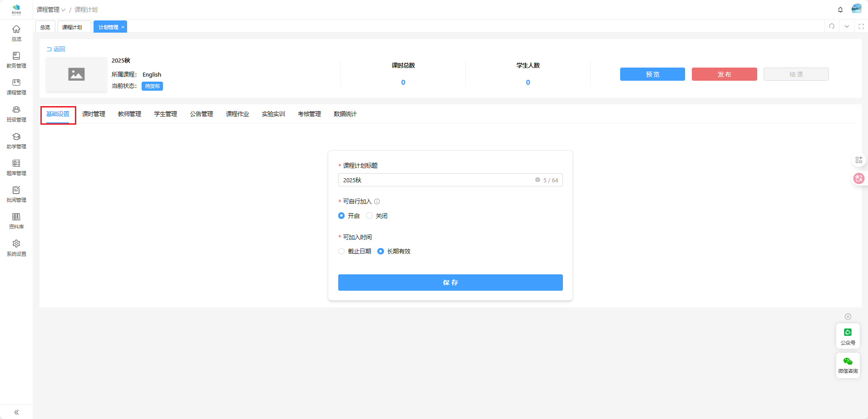Click the course cover image thumbnail
This screenshot has height=419, width=868.
point(76,74)
